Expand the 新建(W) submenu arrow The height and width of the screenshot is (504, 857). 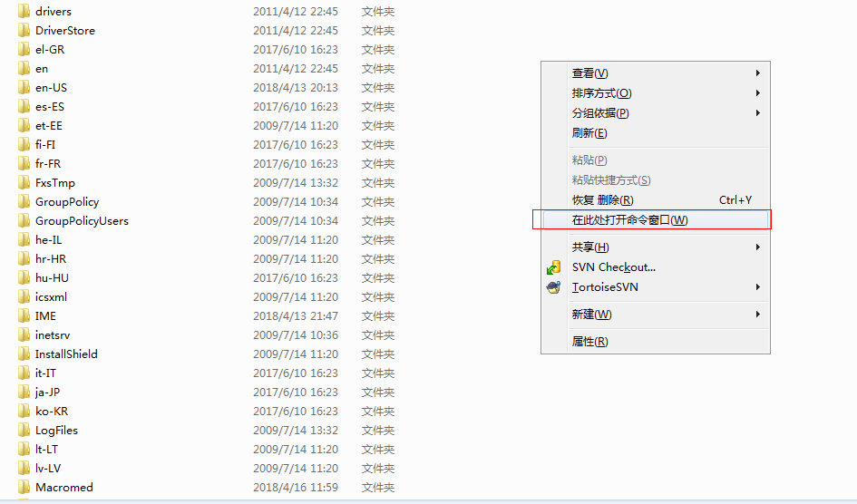757,315
